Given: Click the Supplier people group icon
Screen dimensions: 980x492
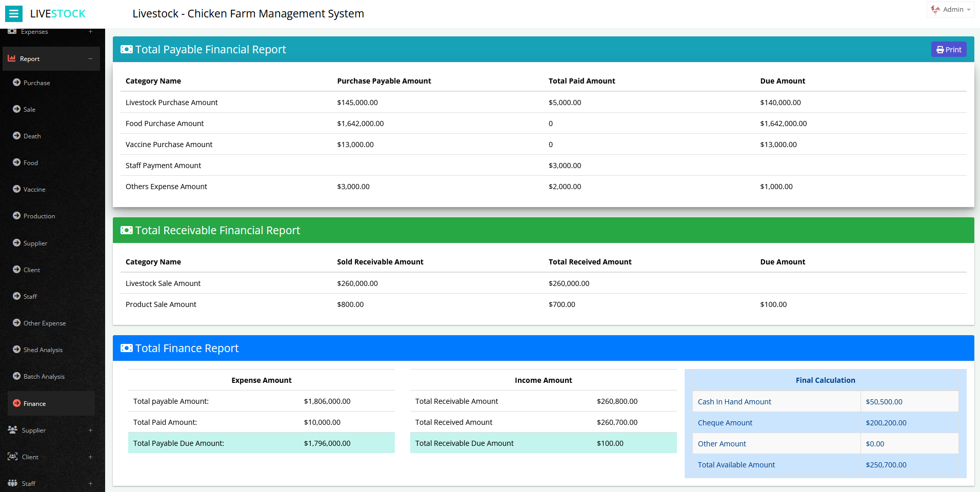Looking at the screenshot, I should pyautogui.click(x=12, y=430).
